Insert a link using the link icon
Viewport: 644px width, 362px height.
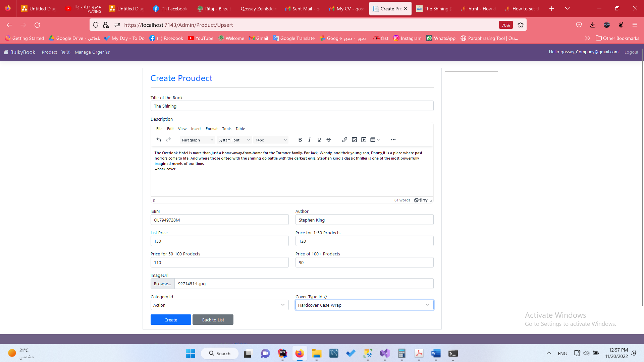[345, 140]
